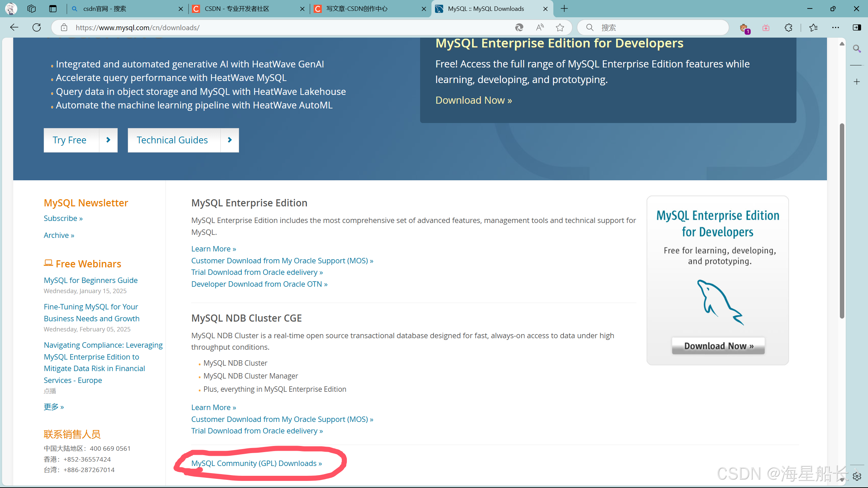This screenshot has height=488, width=868.
Task: Open a new browser tab
Action: pyautogui.click(x=564, y=9)
